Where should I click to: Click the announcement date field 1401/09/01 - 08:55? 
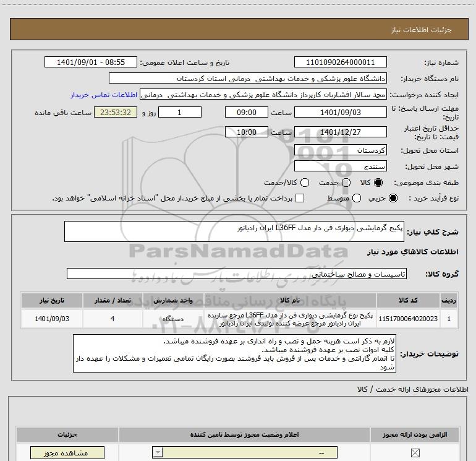tap(91, 62)
